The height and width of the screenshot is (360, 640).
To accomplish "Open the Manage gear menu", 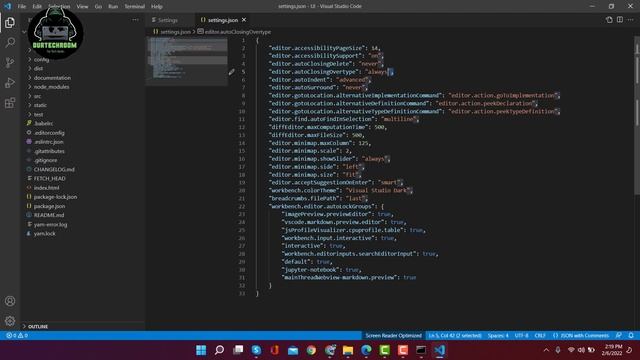I will 10,321.
